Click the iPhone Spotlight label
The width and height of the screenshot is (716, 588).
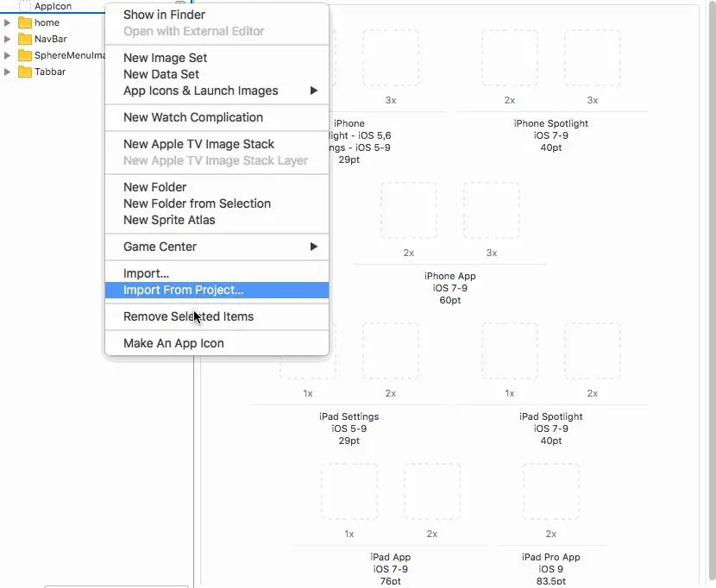pyautogui.click(x=551, y=123)
